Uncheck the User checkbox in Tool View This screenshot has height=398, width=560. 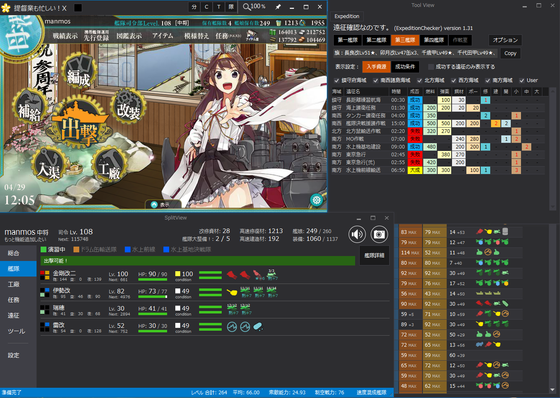click(522, 80)
